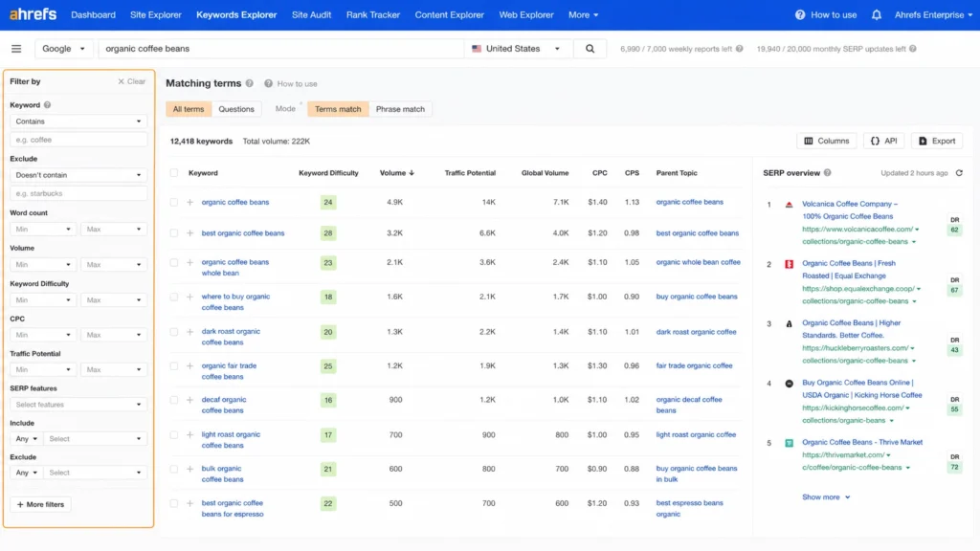Sort by the Keyword Difficulty column header
Viewport: 980px width, 551px height.
tap(328, 173)
